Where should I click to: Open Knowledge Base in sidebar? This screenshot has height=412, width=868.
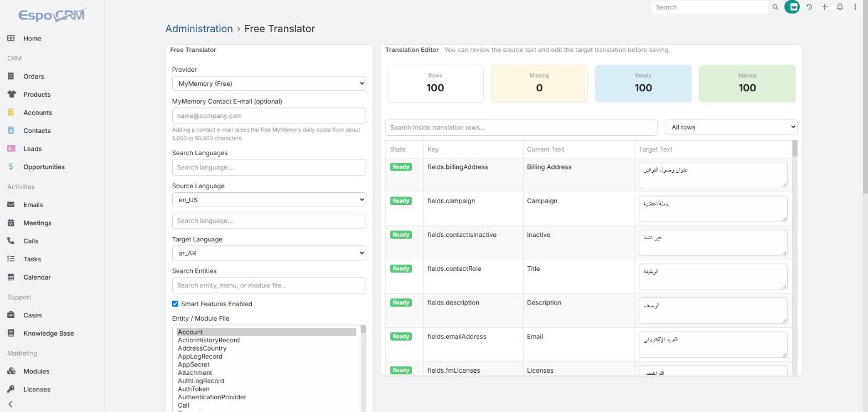[x=48, y=333]
